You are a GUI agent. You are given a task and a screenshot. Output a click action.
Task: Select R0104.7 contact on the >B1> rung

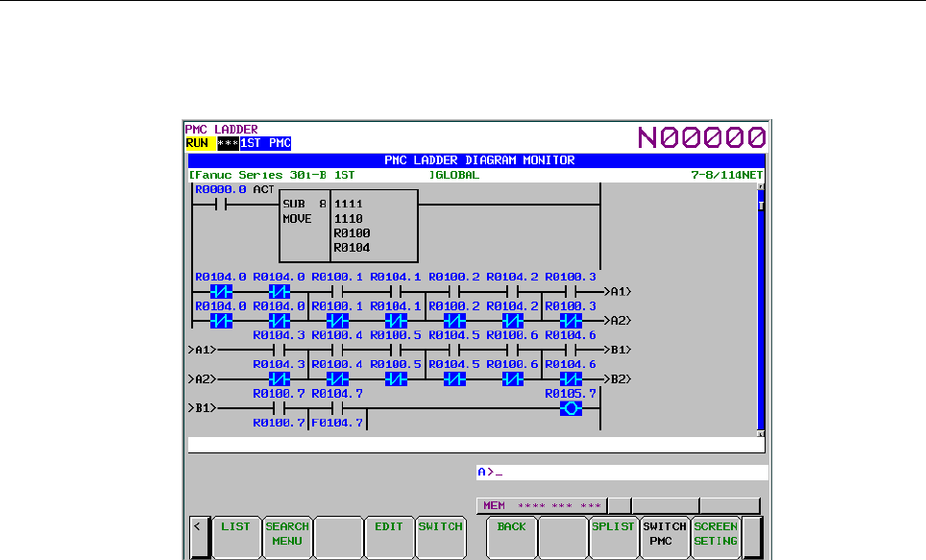point(337,408)
